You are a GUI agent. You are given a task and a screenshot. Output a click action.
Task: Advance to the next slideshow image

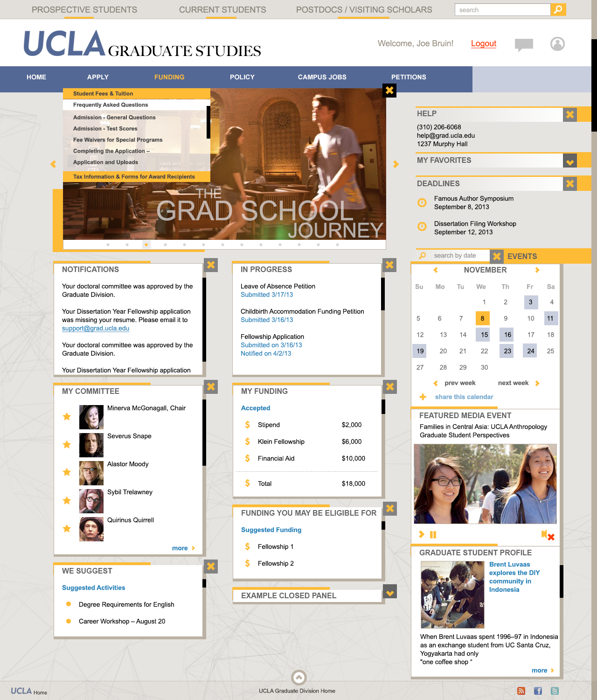click(396, 164)
